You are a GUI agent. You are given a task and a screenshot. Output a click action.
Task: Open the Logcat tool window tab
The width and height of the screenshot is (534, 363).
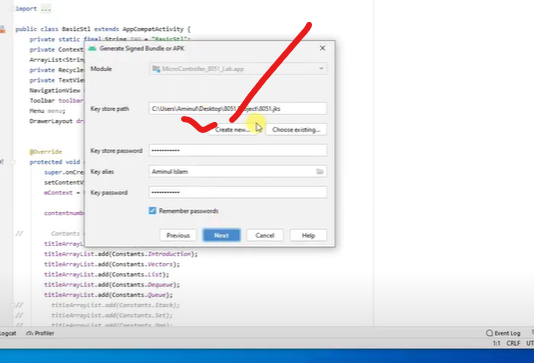click(7, 333)
